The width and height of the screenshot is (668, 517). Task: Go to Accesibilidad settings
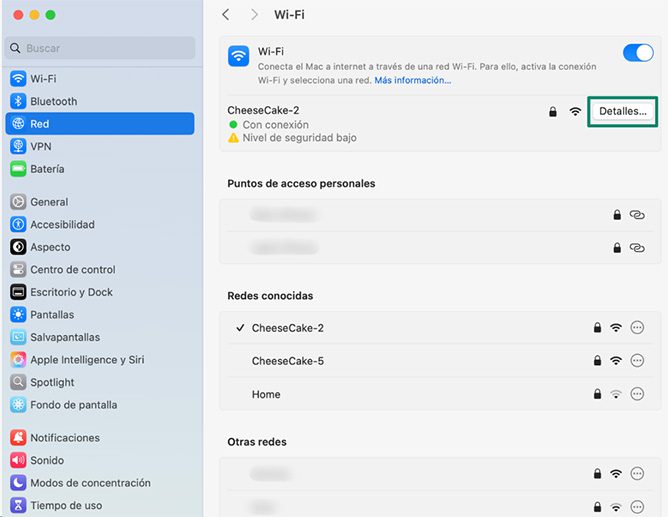tap(62, 225)
